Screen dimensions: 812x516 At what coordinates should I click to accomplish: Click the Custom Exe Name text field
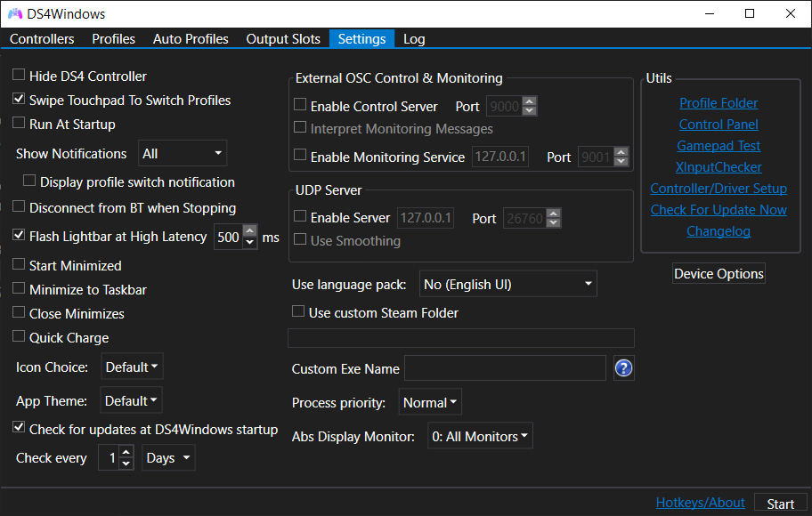click(x=505, y=368)
